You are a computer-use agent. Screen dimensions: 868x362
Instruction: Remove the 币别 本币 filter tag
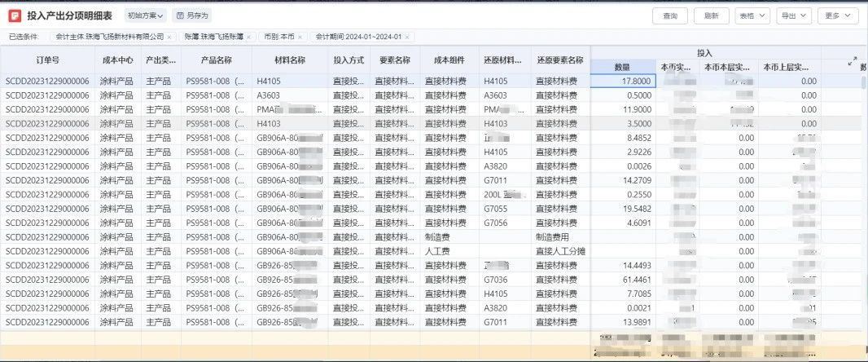(299, 37)
